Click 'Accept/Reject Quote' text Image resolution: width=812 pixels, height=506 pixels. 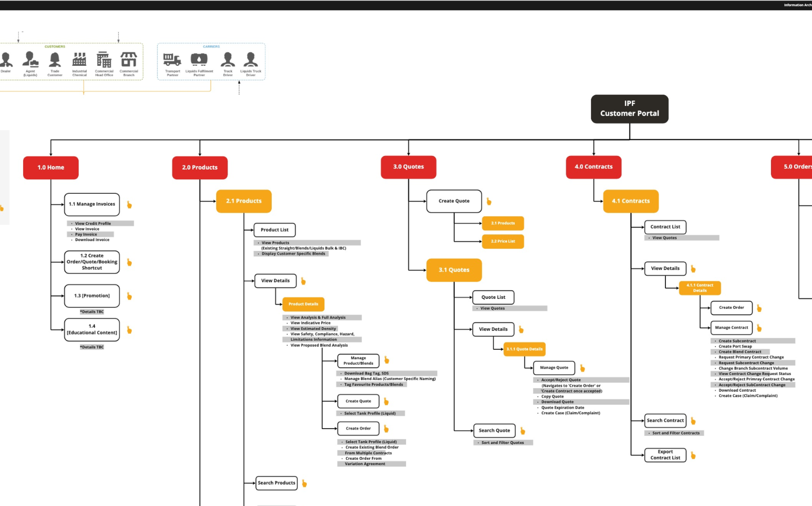pyautogui.click(x=561, y=380)
